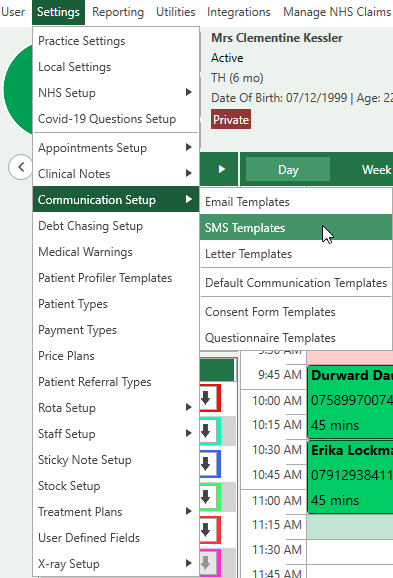Open Patient Profiler Templates
Screen dimensions: 393x578
116,278
